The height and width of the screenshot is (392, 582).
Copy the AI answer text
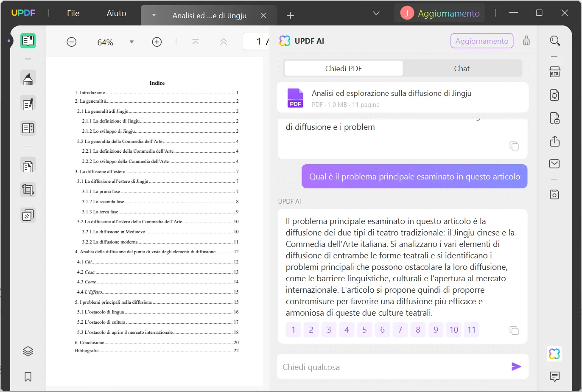click(514, 330)
